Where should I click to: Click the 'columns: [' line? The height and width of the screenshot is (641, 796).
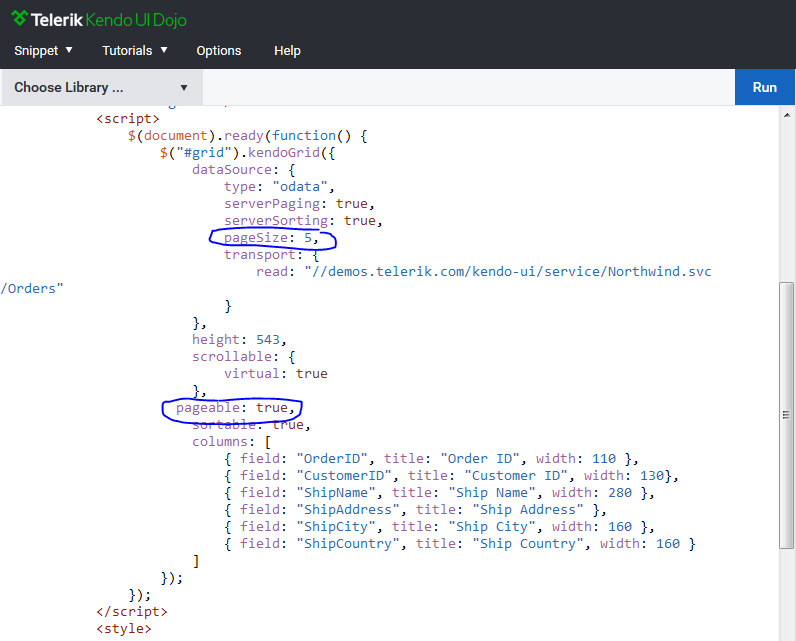pyautogui.click(x=231, y=442)
